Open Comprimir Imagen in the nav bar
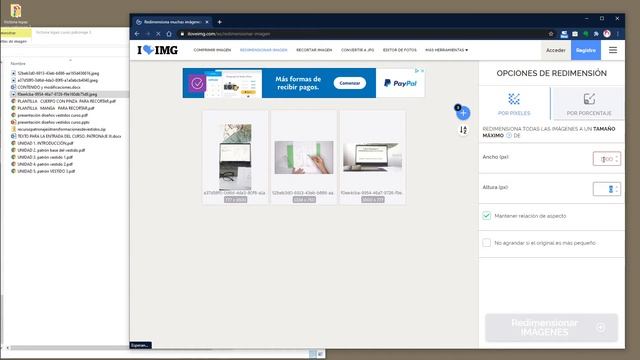The image size is (640, 360). coord(212,50)
